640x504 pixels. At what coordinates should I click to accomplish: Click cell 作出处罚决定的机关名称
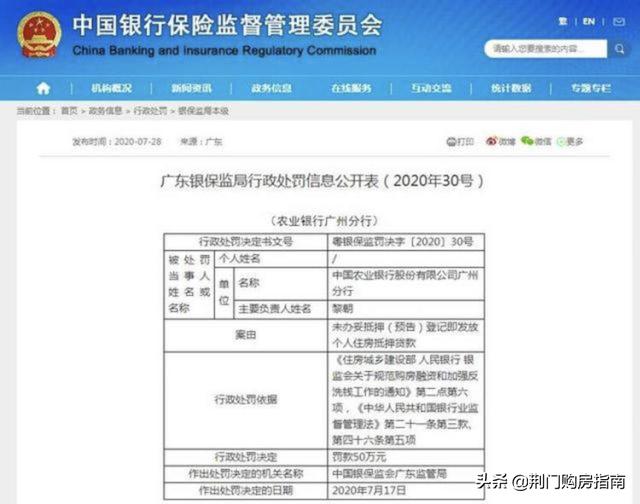click(246, 474)
